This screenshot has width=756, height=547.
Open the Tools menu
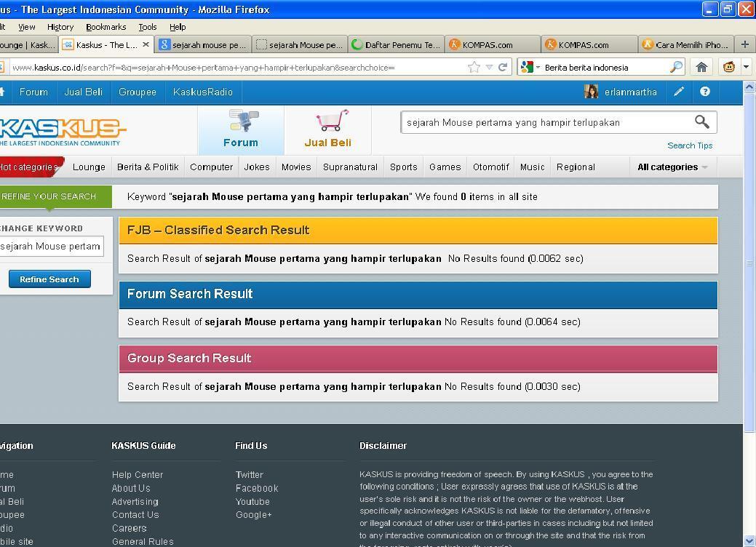(x=148, y=27)
